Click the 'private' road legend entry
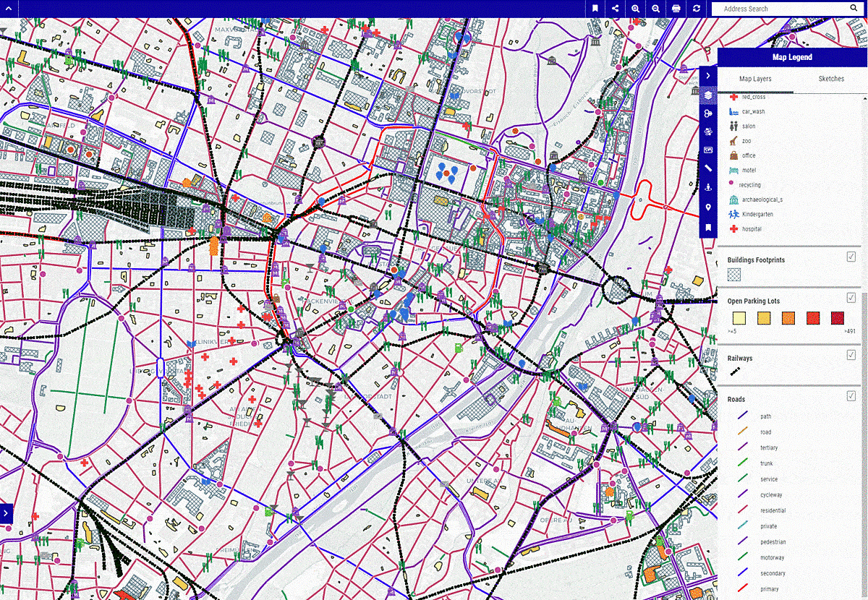The image size is (868, 600). pos(769,526)
